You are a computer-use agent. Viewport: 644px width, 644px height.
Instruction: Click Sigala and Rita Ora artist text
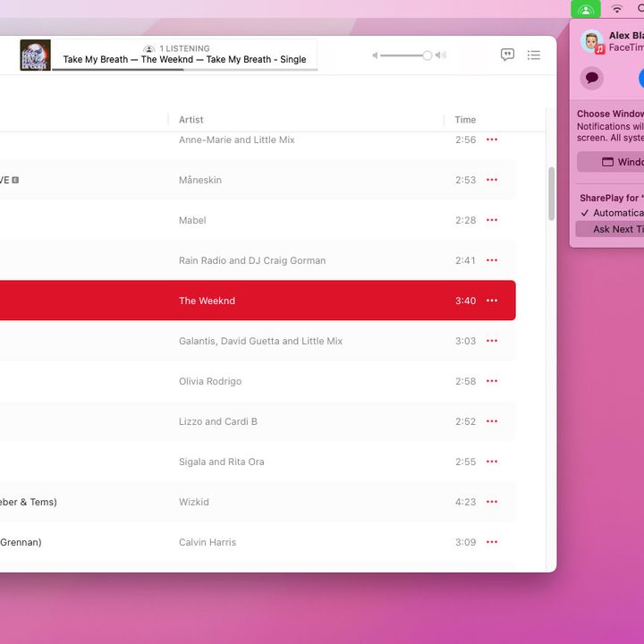222,462
